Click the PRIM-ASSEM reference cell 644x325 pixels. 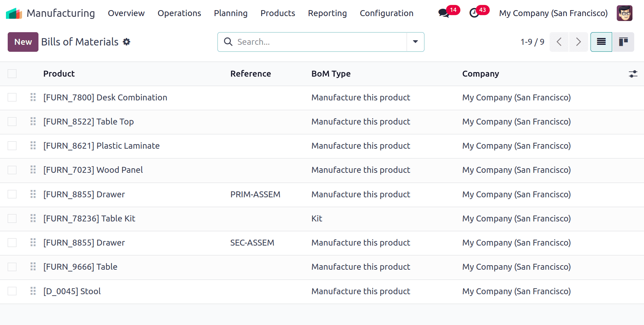click(255, 194)
